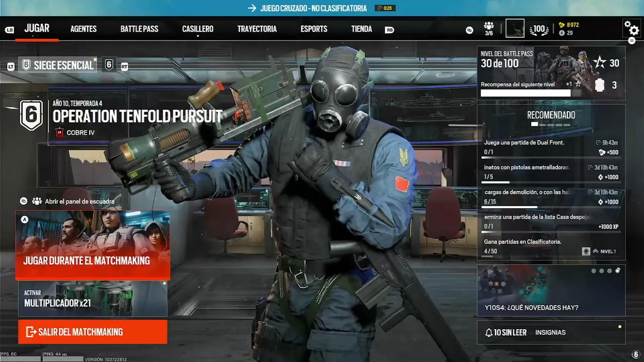
Task: Open the Insignias link
Action: click(x=550, y=333)
